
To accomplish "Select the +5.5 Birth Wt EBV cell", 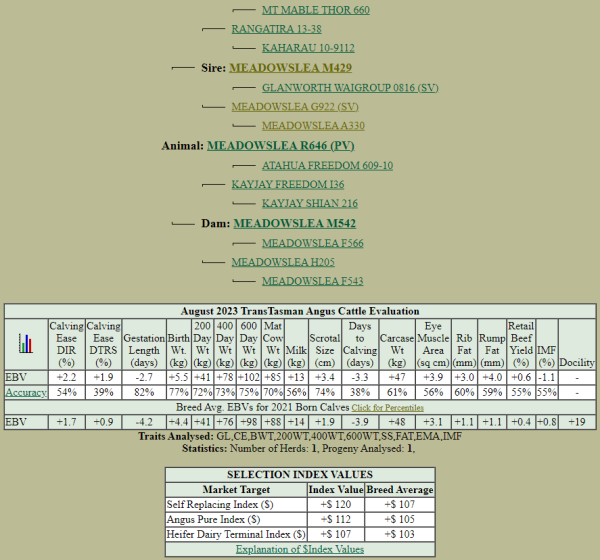I will pos(179,377).
